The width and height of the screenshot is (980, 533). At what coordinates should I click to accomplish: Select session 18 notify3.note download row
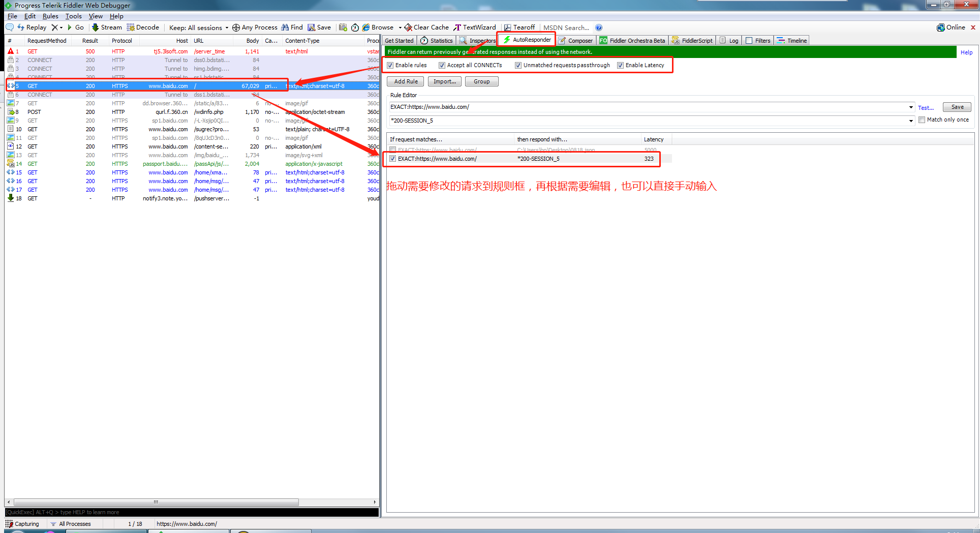192,198
